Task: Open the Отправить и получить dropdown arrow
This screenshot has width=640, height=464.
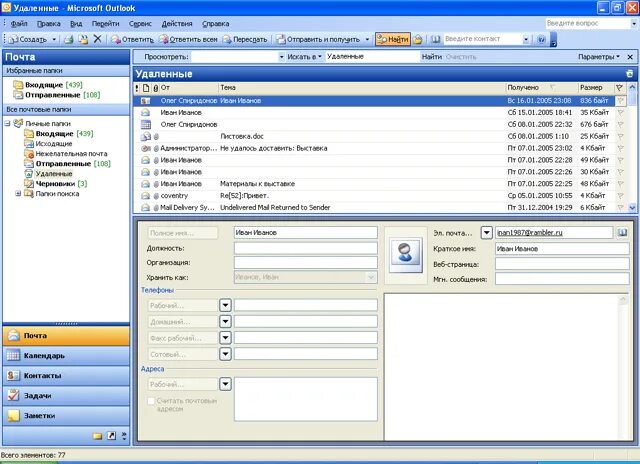Action: click(367, 40)
